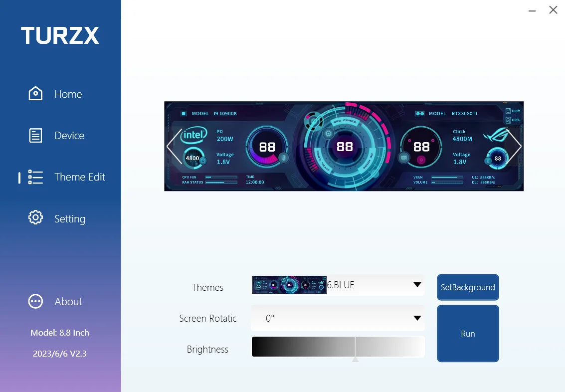Click the Device document icon

35,136
